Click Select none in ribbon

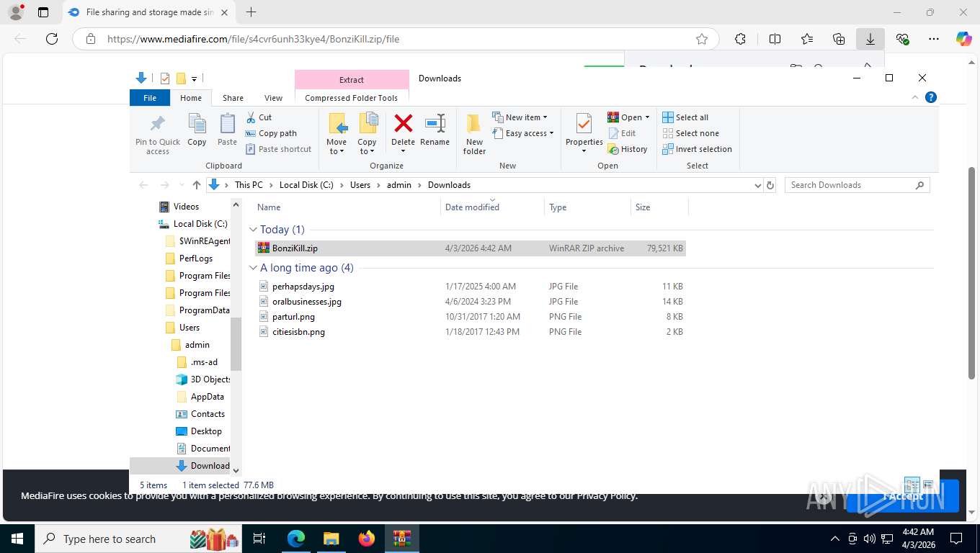(690, 133)
